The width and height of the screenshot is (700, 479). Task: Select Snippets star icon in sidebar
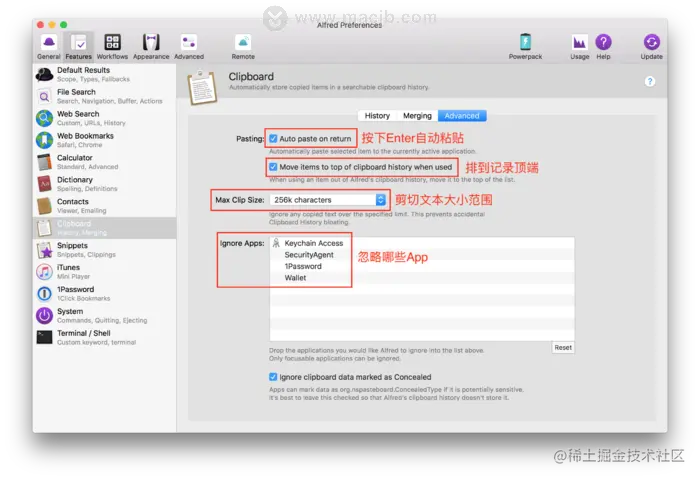[44, 250]
